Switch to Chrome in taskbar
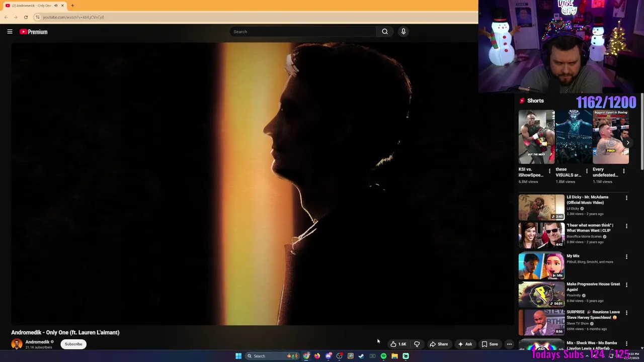Image resolution: width=644 pixels, height=362 pixels. tap(306, 356)
